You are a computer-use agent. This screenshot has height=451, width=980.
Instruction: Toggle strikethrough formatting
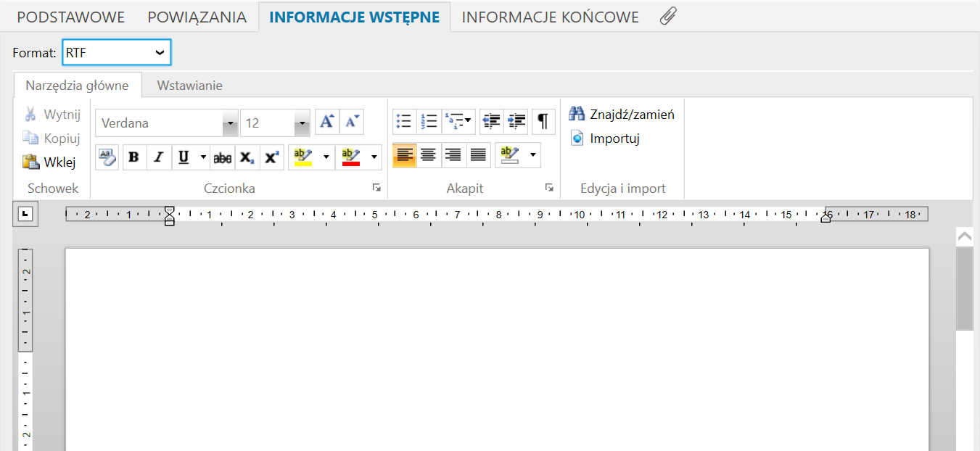coord(223,157)
